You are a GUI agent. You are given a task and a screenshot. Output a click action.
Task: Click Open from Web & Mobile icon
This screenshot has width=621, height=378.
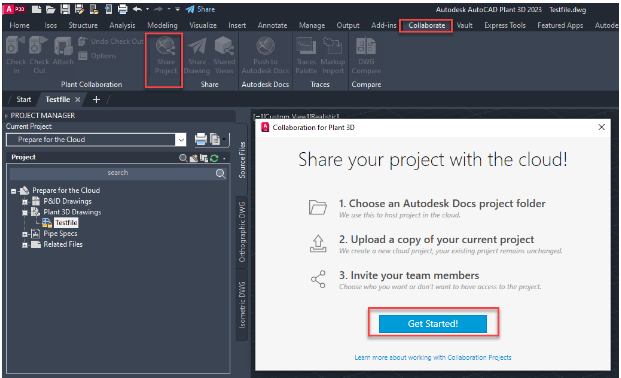[94, 9]
